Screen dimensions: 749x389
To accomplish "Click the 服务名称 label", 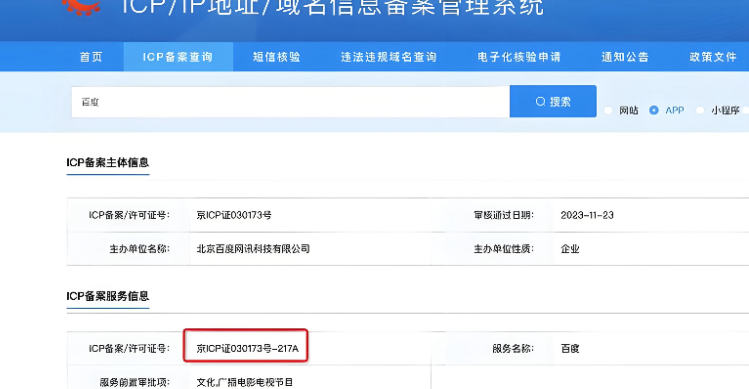I will coord(513,348).
